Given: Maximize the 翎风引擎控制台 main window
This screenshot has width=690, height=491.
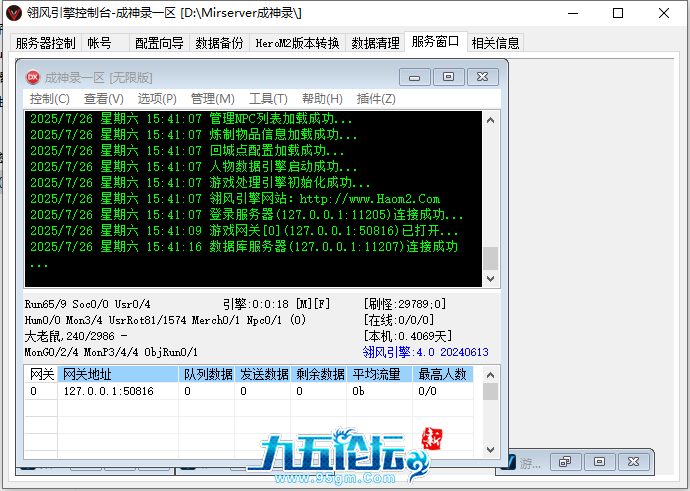Looking at the screenshot, I should pos(618,13).
